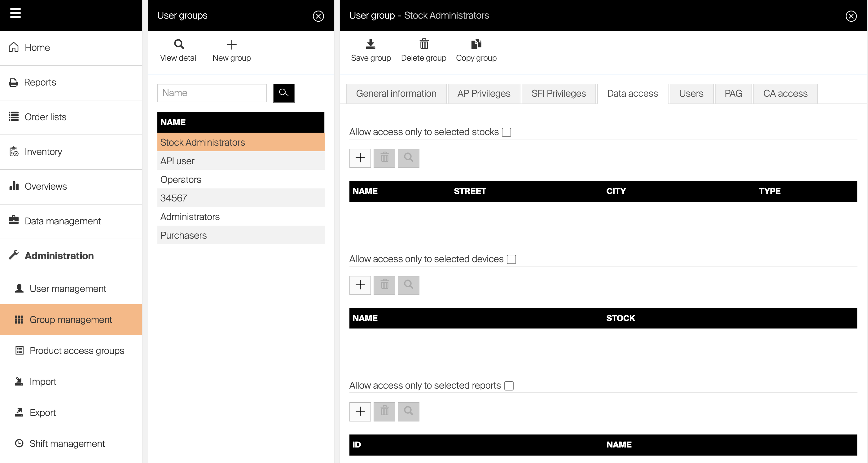
Task: Add a report with the plus button
Action: (x=360, y=412)
